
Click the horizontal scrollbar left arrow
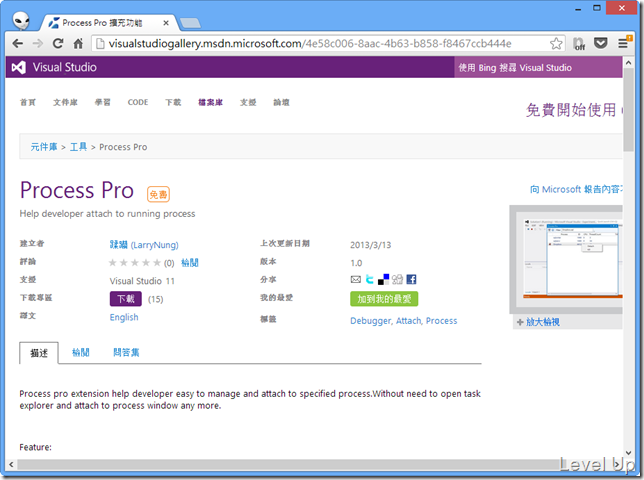(11, 464)
